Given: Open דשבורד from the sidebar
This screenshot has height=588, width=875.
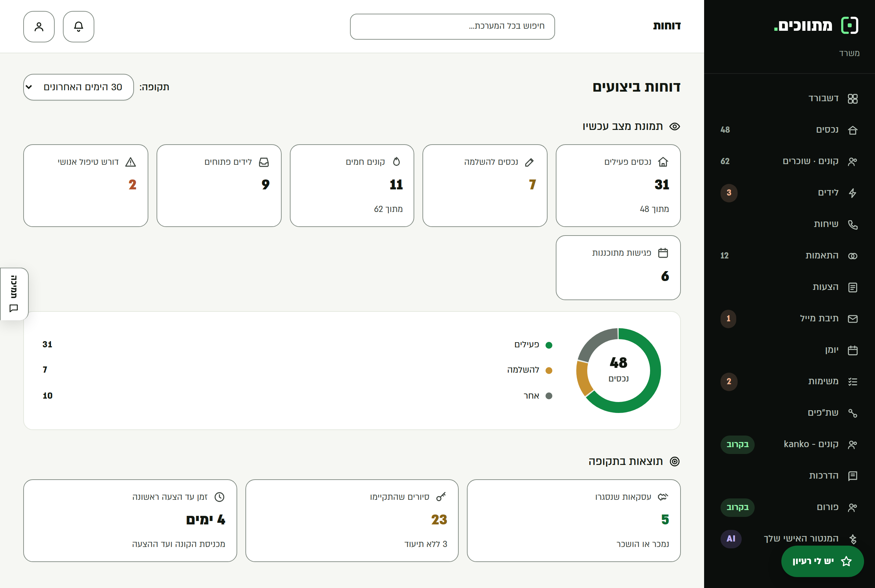Looking at the screenshot, I should tap(789, 98).
